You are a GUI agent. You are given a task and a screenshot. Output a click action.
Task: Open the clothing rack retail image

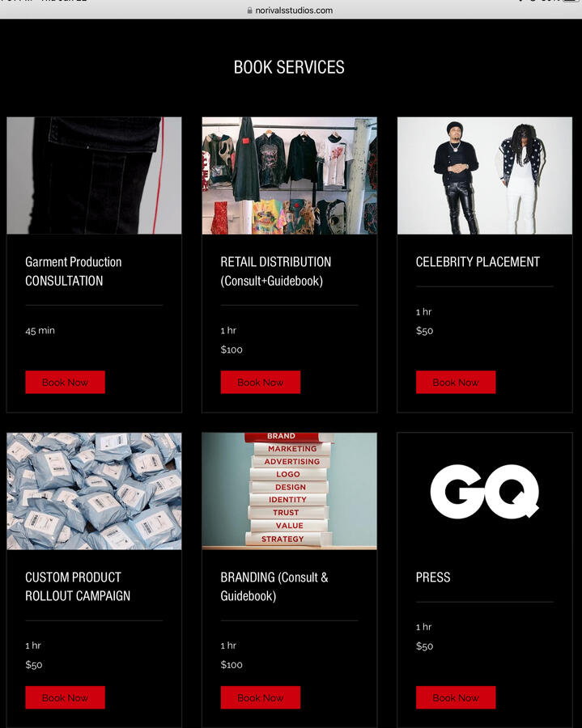click(289, 176)
